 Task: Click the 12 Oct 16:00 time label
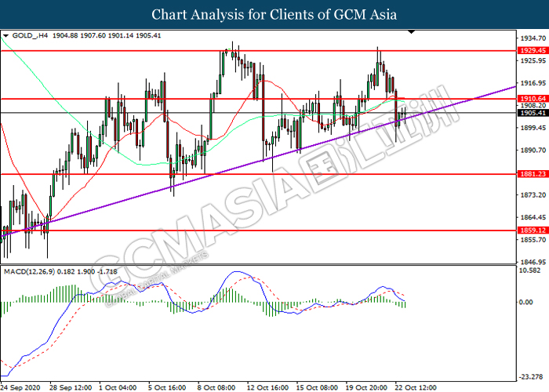click(268, 387)
